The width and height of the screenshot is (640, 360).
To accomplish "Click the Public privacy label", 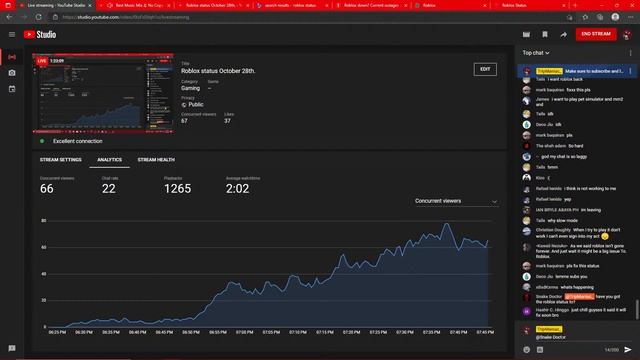I will (196, 104).
